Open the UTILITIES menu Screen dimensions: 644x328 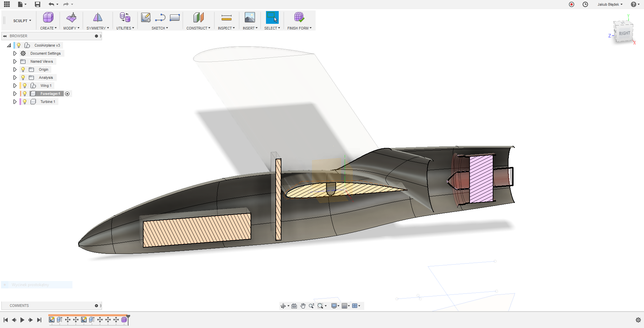click(x=125, y=28)
